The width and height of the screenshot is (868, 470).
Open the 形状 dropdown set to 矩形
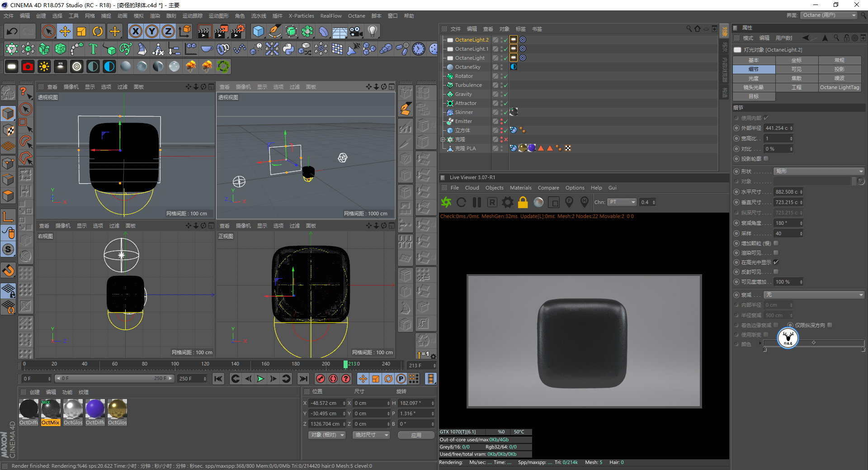[x=819, y=171]
